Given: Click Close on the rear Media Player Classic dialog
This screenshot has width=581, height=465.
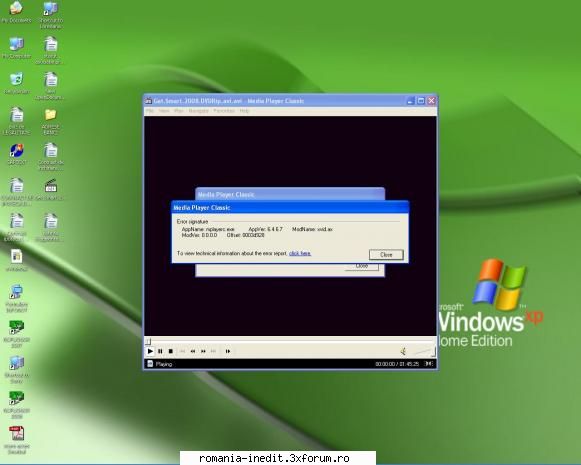Looking at the screenshot, I should coord(362,267).
